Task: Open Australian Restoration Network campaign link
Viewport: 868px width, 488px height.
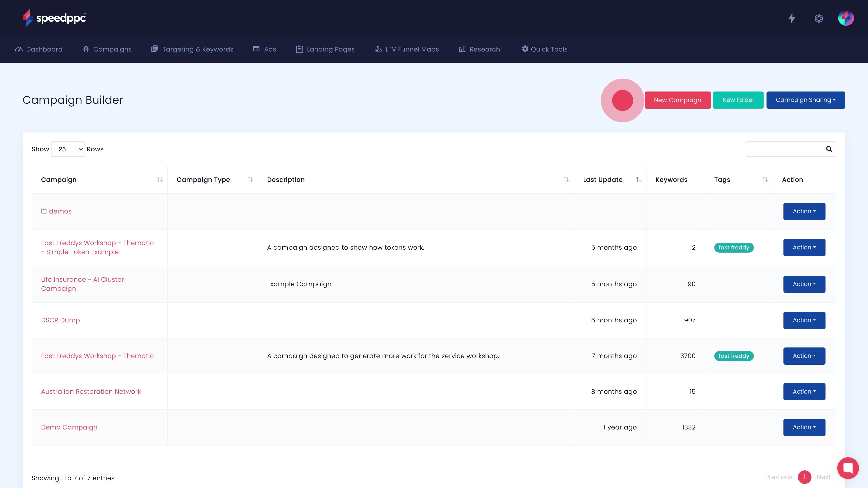Action: (x=91, y=392)
